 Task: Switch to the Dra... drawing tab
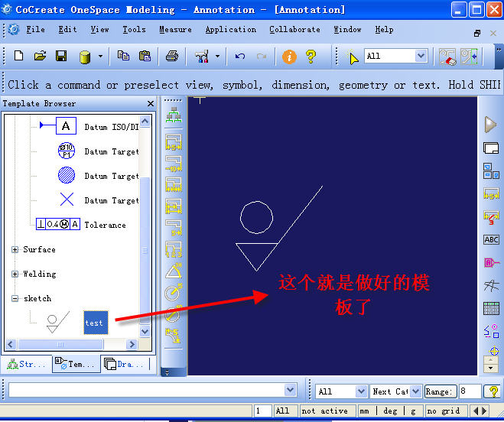tap(125, 365)
